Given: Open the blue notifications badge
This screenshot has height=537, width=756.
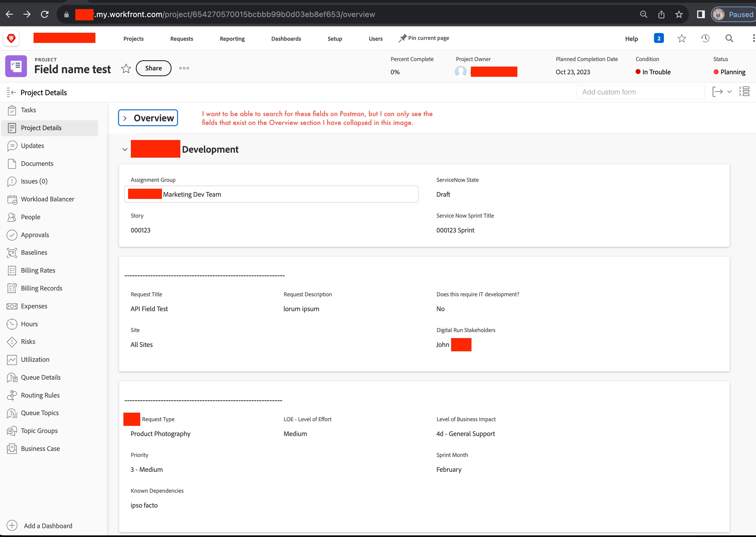Looking at the screenshot, I should tap(658, 38).
